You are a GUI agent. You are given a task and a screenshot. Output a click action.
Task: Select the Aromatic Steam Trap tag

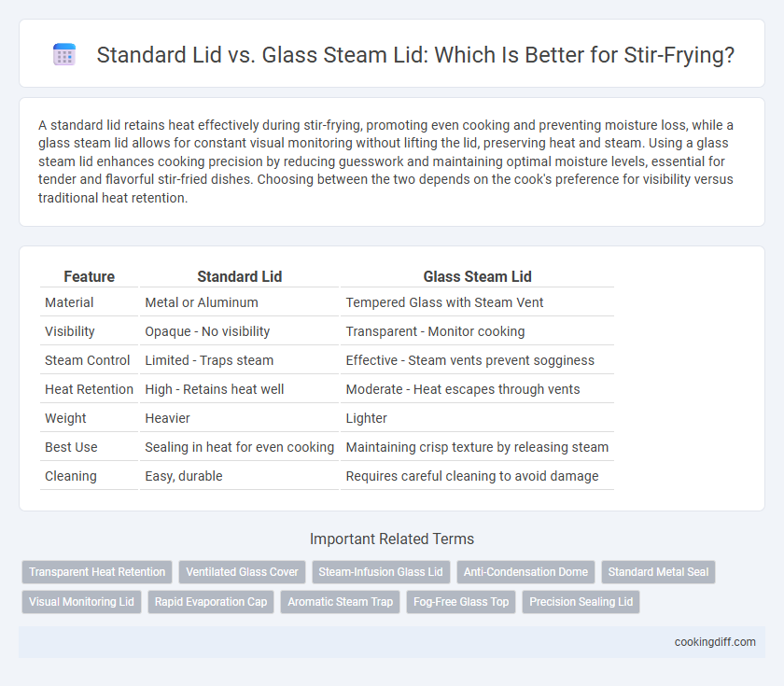pos(340,602)
